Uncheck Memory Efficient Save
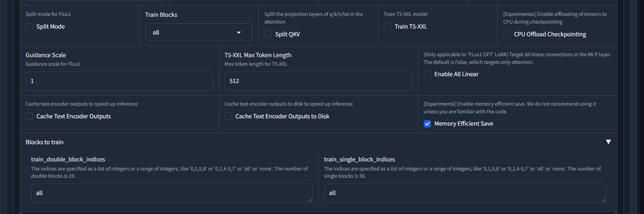This screenshot has width=644, height=214. coord(427,124)
